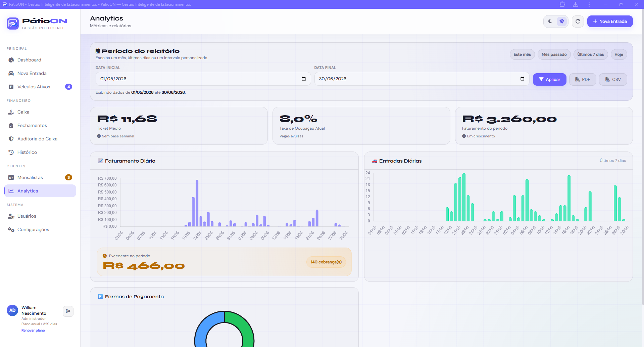Click the gears icon beside Configurações
Viewport: 644px width, 347px height.
pos(11,229)
